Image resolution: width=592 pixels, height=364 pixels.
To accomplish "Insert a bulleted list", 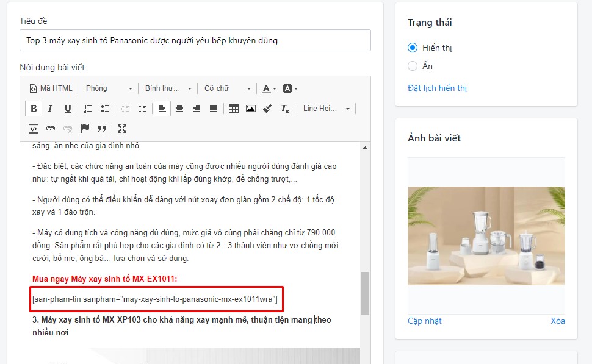I will click(105, 109).
